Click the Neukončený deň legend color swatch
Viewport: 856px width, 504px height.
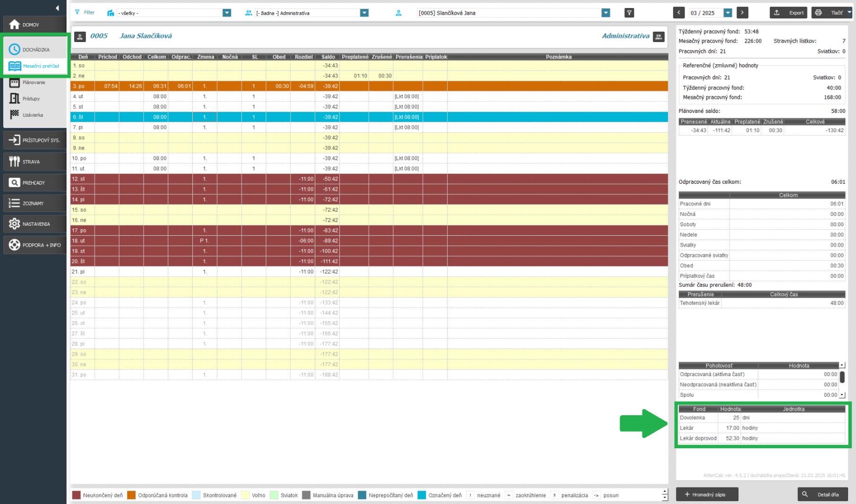point(76,495)
